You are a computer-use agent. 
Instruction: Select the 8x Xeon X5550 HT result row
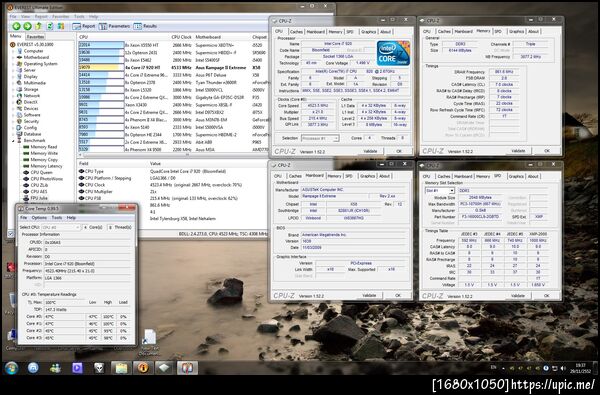[172, 45]
